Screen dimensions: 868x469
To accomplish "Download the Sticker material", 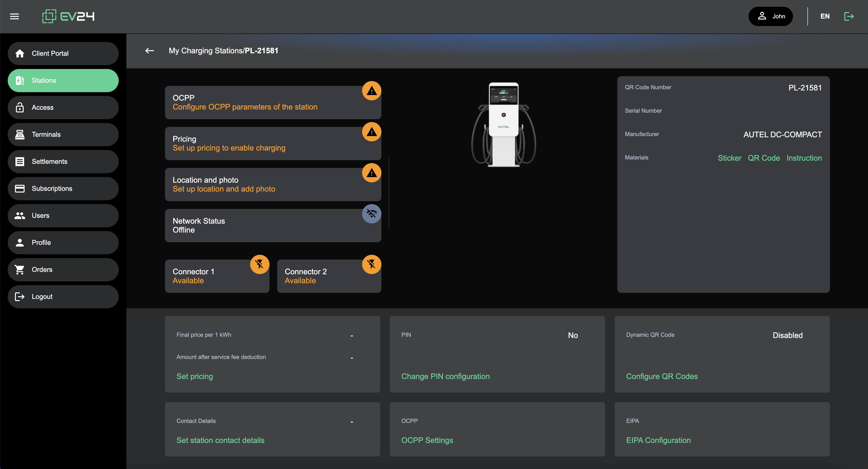I will coord(729,158).
